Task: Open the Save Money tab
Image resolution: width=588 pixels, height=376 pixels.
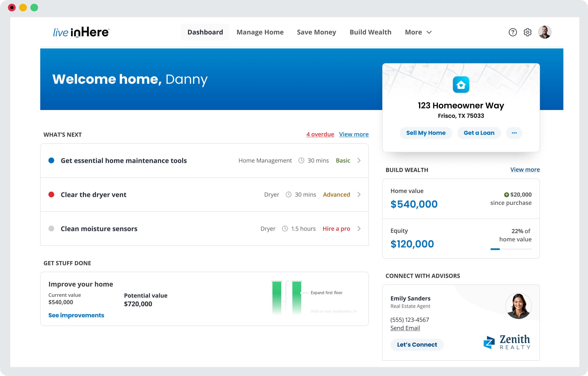Action: click(316, 32)
